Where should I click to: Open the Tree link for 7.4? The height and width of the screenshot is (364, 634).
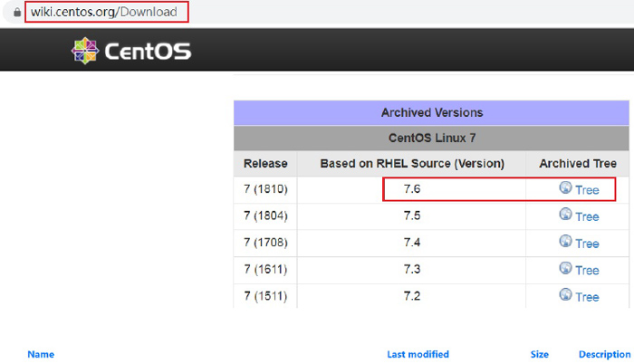tap(587, 244)
